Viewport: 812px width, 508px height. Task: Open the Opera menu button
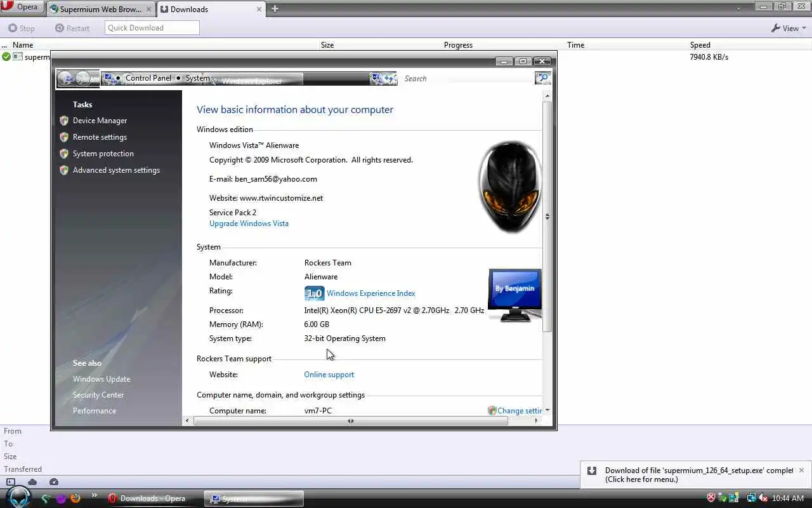tap(22, 7)
